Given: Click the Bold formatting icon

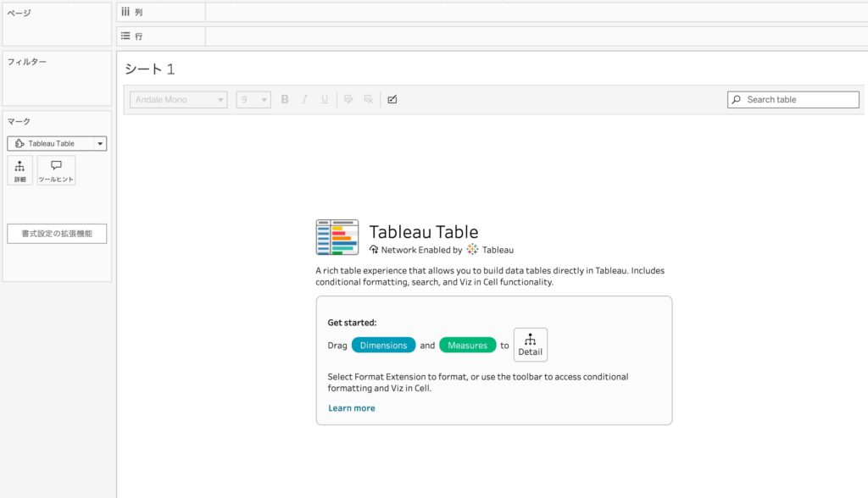Looking at the screenshot, I should 285,100.
